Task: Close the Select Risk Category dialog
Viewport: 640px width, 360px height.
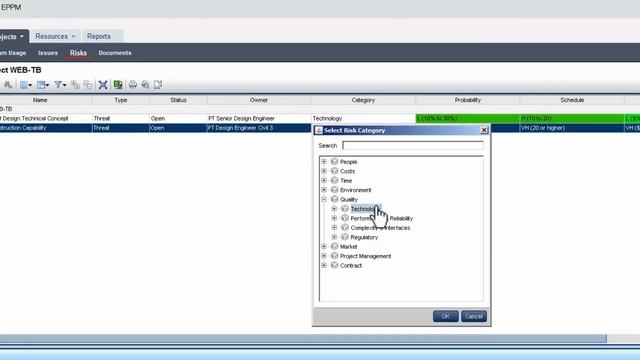Action: 484,130
